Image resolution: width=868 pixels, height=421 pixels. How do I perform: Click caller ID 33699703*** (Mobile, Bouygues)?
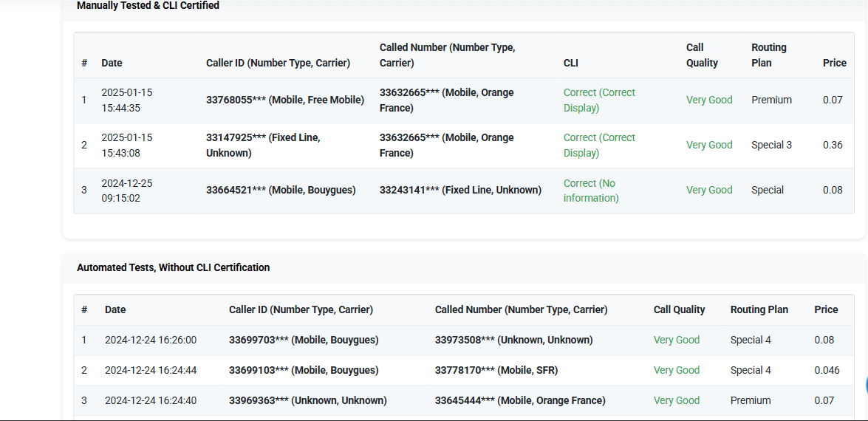click(x=303, y=340)
